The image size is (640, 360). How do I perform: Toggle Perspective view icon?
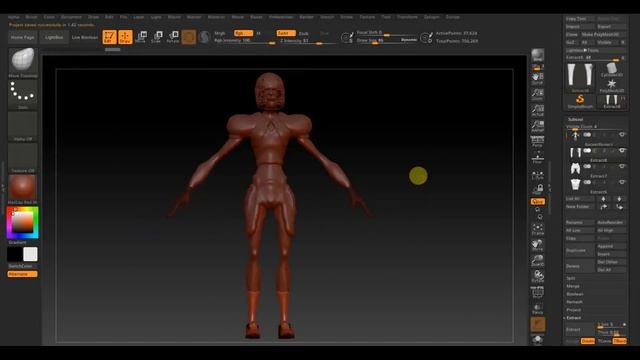pyautogui.click(x=538, y=141)
